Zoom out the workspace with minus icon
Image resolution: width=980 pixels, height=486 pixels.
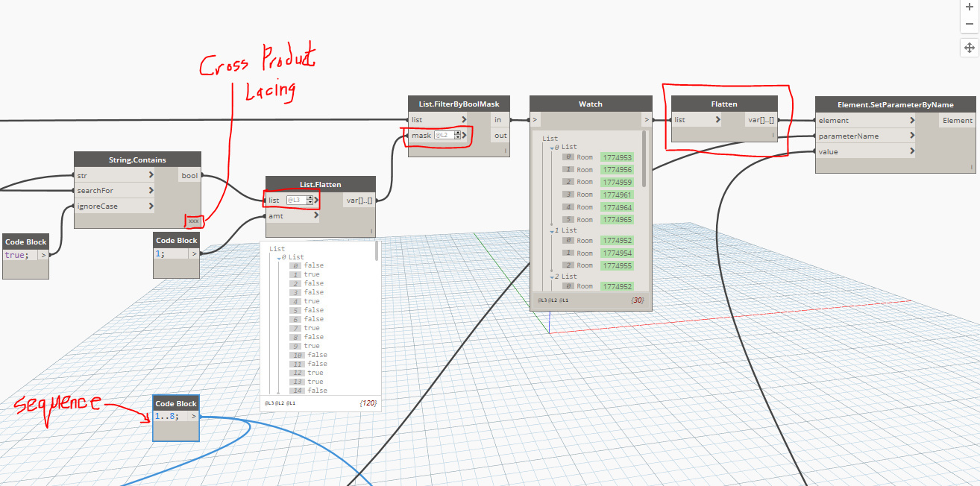[x=970, y=24]
